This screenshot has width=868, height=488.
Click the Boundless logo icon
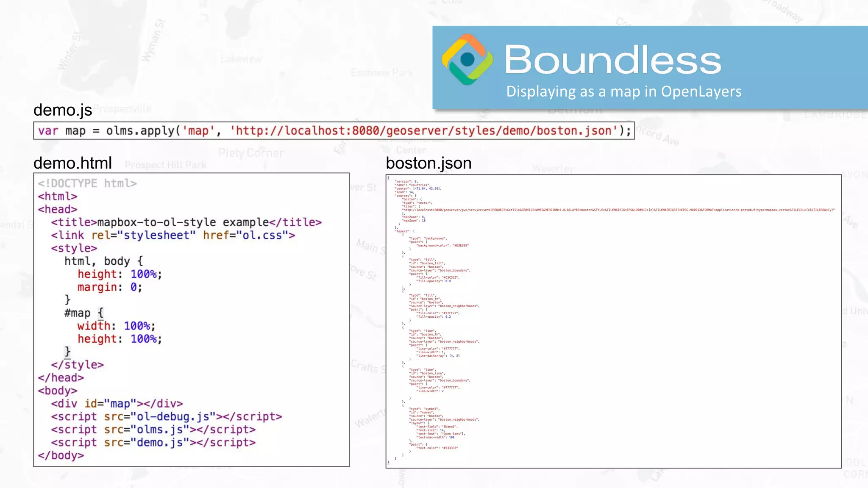[x=467, y=59]
